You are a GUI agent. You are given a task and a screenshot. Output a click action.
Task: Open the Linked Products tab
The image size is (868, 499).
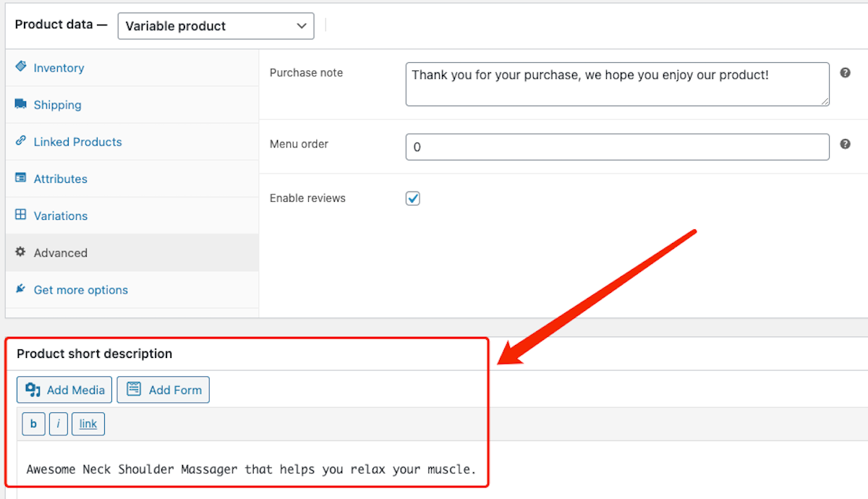tap(132, 142)
